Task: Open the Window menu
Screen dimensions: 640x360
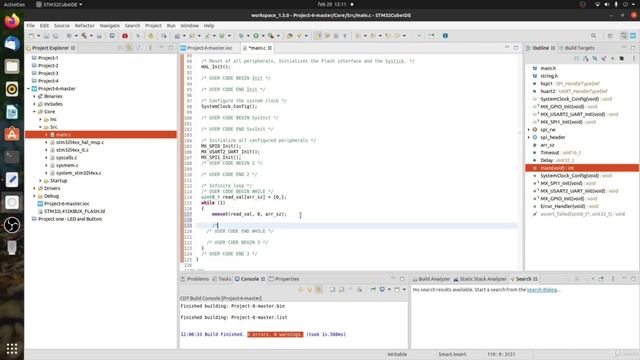Action: (189, 25)
